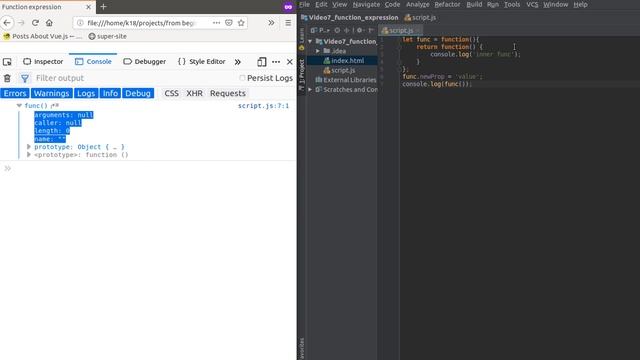Show more devtools tabs chevron

tap(238, 62)
